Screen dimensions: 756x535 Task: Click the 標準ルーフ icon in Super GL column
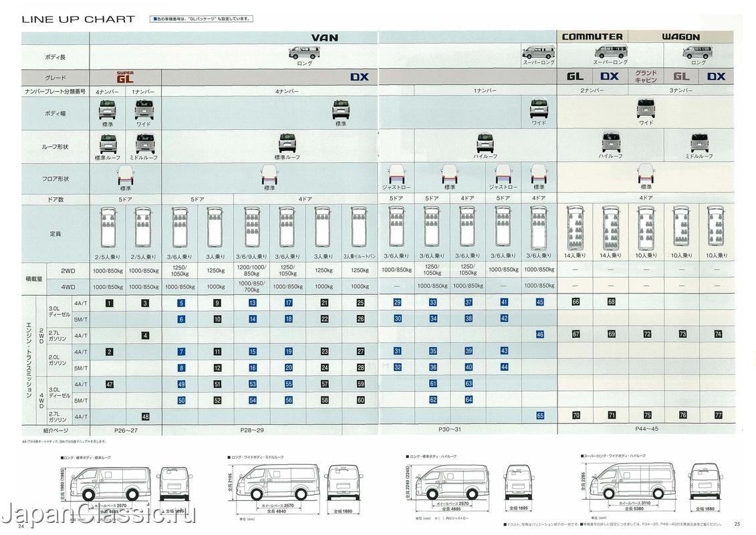pos(107,144)
